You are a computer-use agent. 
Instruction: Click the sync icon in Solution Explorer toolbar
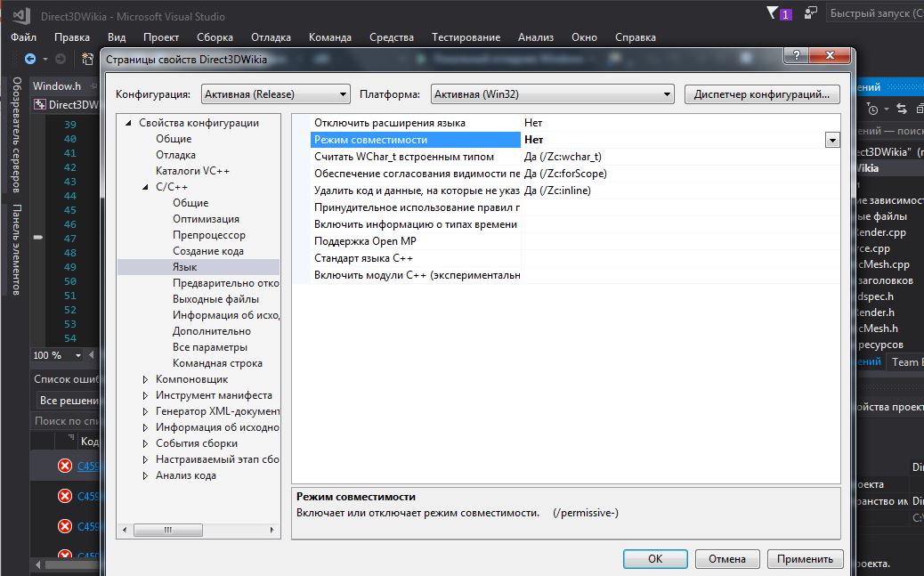(x=902, y=109)
